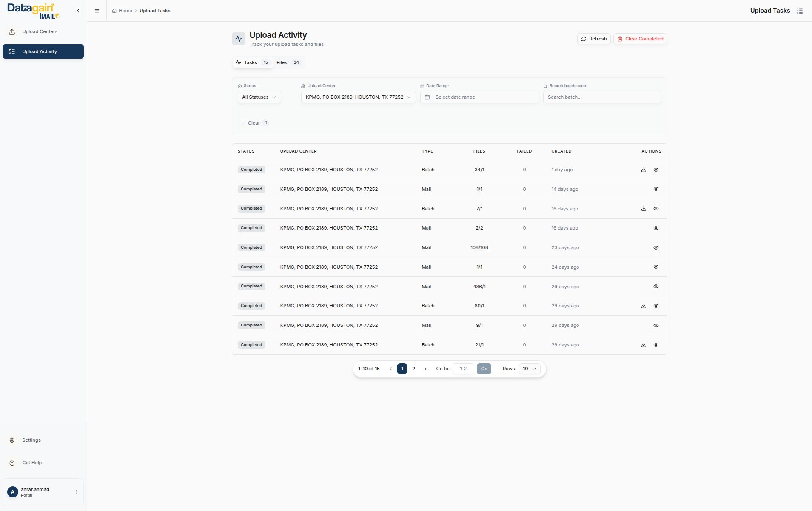Image resolution: width=812 pixels, height=511 pixels.
Task: Click the Search batch name field
Action: click(x=602, y=97)
